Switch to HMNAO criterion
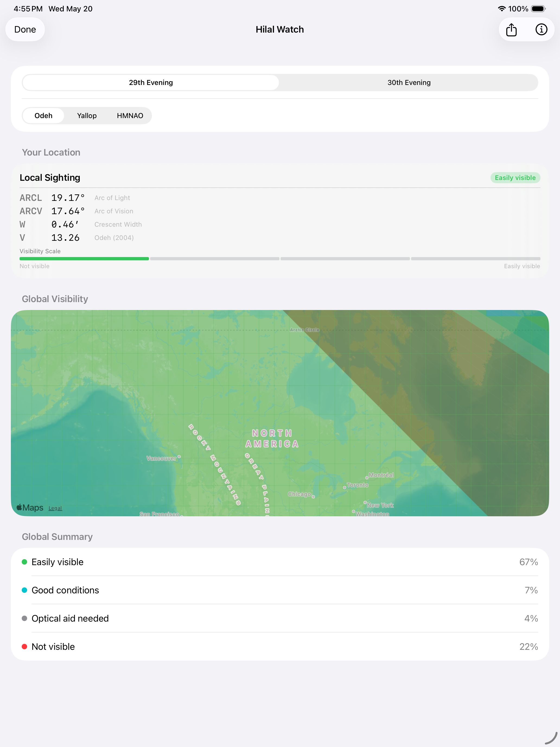This screenshot has height=747, width=560. pos(130,116)
